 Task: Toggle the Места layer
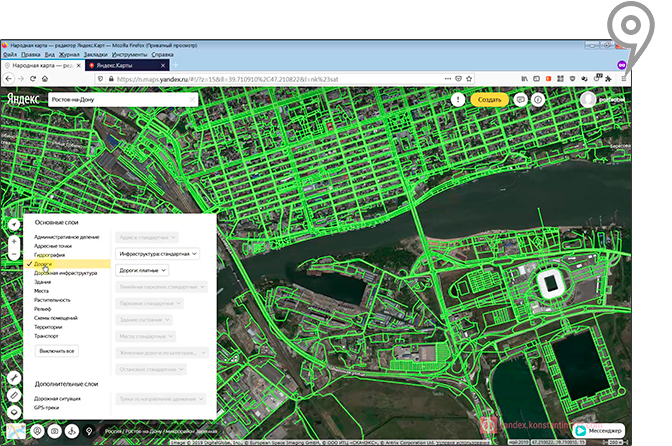pos(41,291)
